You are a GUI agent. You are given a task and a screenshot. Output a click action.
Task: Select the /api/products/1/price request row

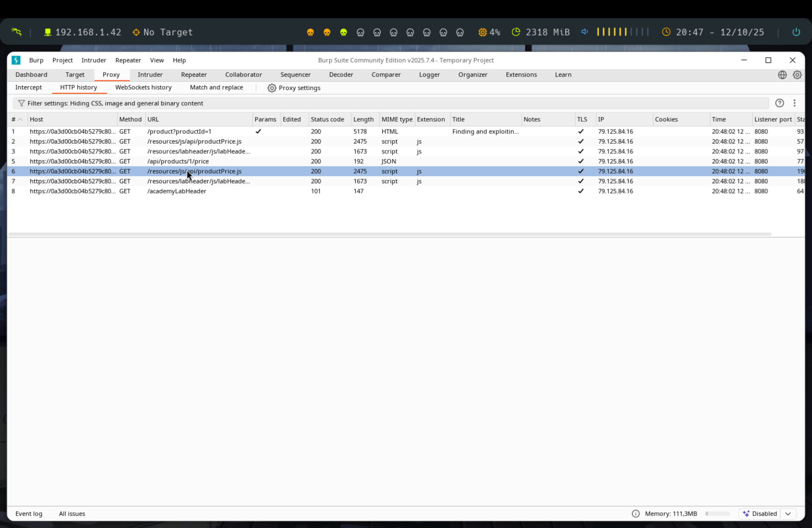coord(178,161)
